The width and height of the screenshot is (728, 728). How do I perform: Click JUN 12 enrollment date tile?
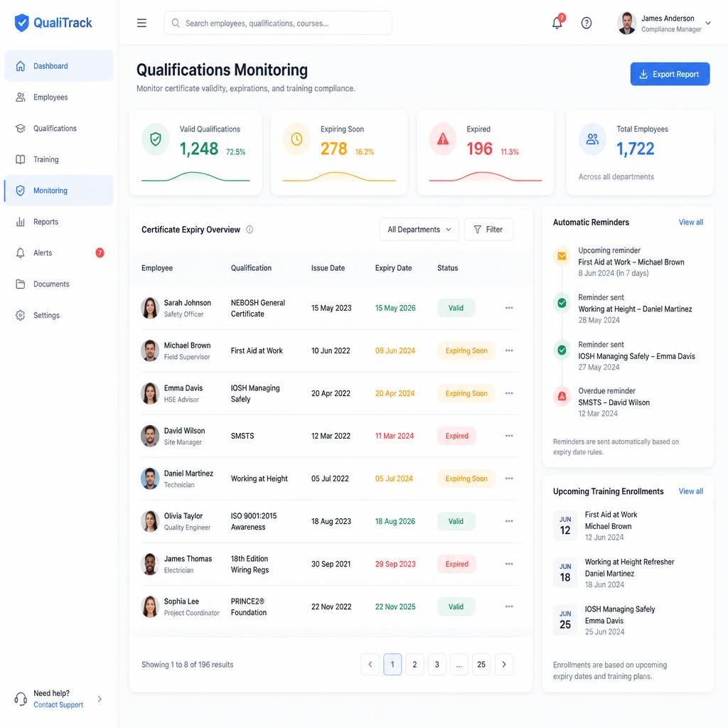(x=565, y=525)
